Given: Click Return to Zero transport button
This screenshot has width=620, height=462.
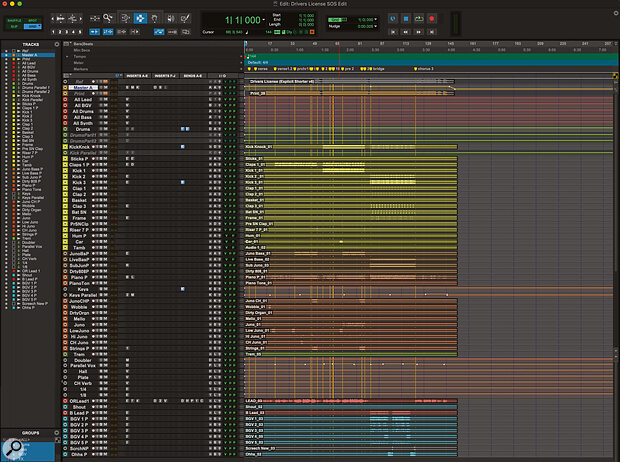Looking at the screenshot, I should pos(393,32).
